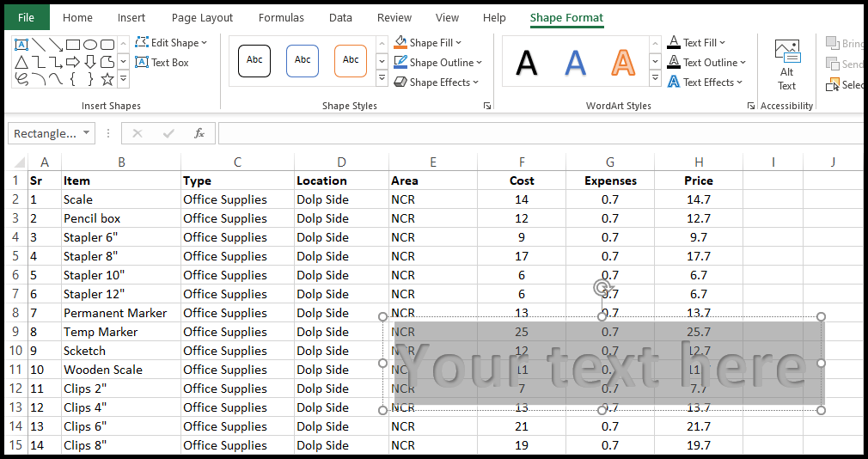Pick the text box shape in the shapes gallery

(21, 45)
